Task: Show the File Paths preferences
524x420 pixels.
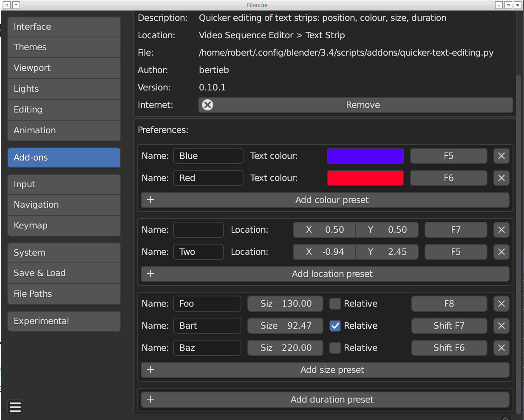Action: [x=64, y=294]
